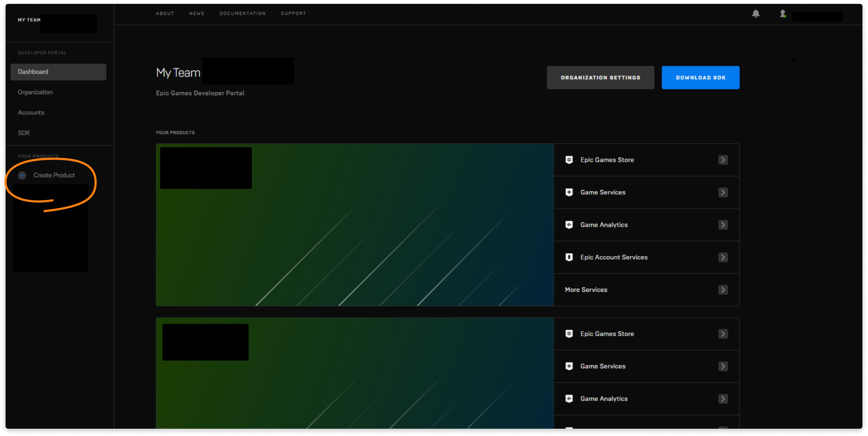Open Accounts in the developer portal sidebar
The height and width of the screenshot is (436, 868).
point(31,112)
